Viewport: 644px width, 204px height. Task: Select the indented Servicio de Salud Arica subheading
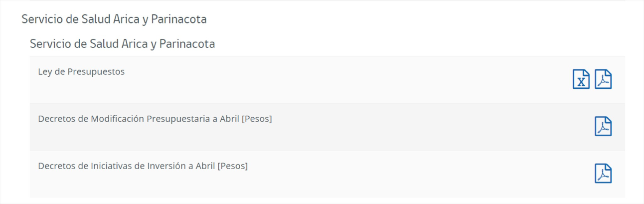coord(123,44)
